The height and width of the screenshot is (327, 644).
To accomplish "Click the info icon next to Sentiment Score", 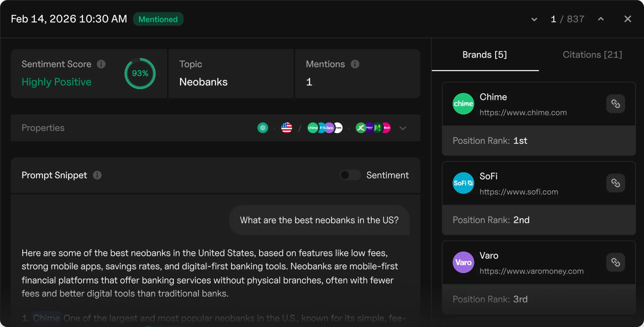I will click(x=101, y=64).
